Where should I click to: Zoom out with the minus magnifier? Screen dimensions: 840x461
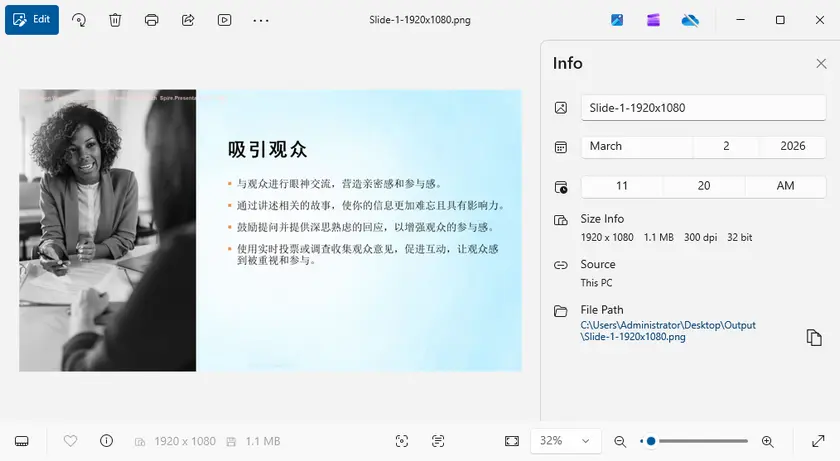620,441
